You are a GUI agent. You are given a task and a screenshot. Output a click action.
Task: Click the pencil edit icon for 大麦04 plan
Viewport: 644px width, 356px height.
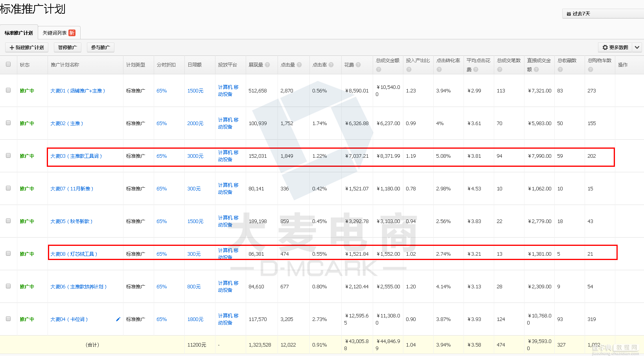(118, 319)
